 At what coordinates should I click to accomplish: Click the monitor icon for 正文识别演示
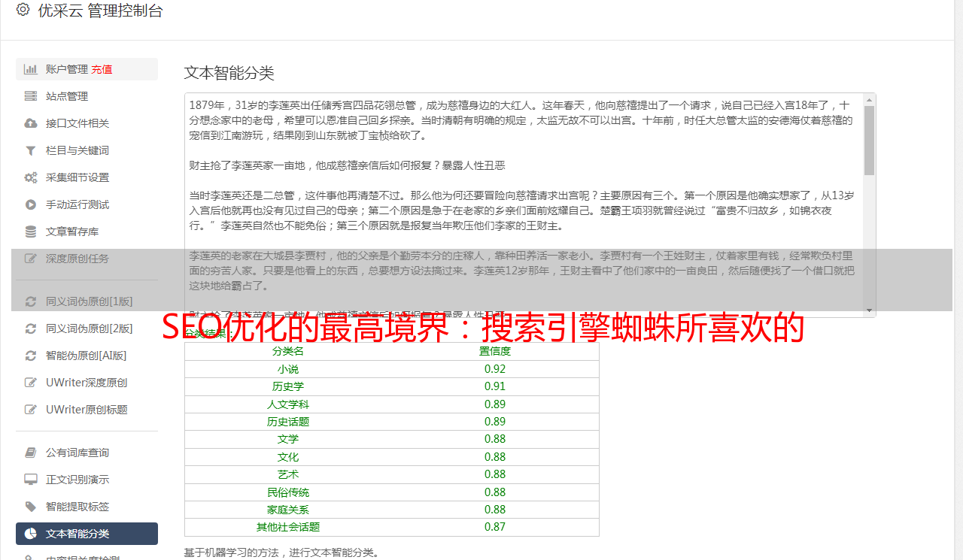click(x=31, y=480)
